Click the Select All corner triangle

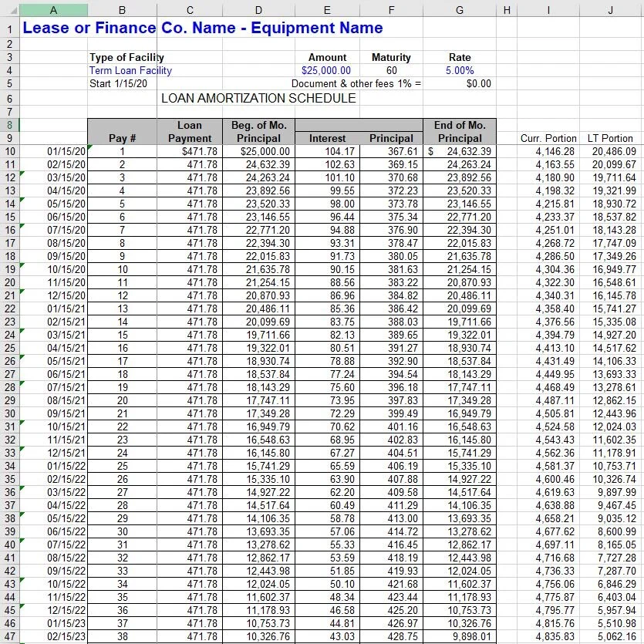[x=13, y=10]
